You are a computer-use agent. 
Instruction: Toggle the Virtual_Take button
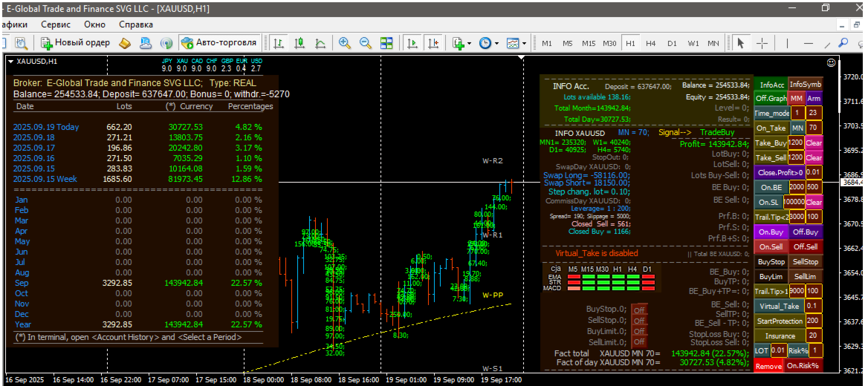click(x=780, y=306)
